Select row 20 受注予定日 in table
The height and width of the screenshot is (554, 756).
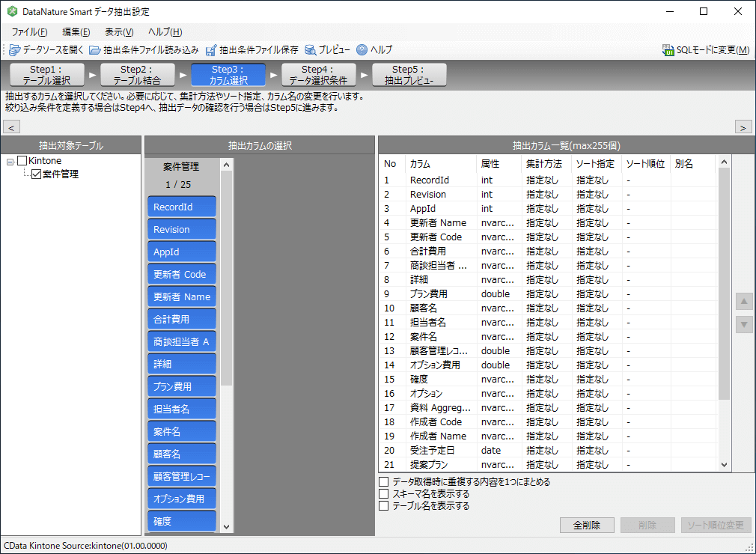549,451
